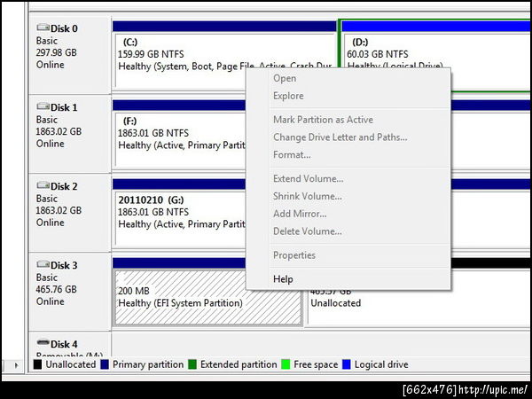This screenshot has height=399, width=532.
Task: Click the blue Logical drive legend swatch
Action: point(347,364)
